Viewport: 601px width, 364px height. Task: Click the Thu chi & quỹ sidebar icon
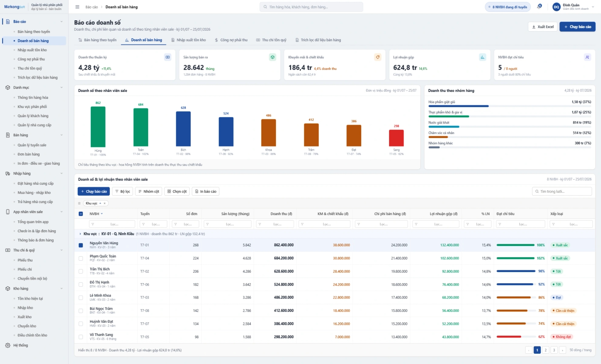8,250
